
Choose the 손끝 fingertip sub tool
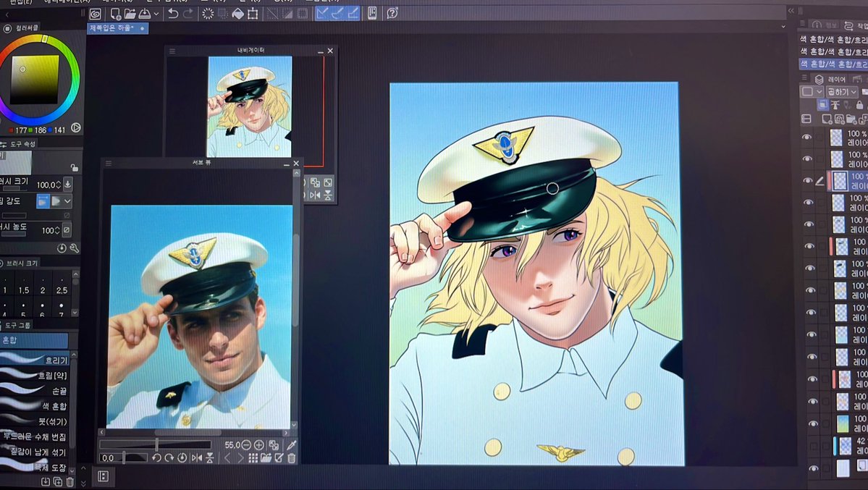coord(34,390)
